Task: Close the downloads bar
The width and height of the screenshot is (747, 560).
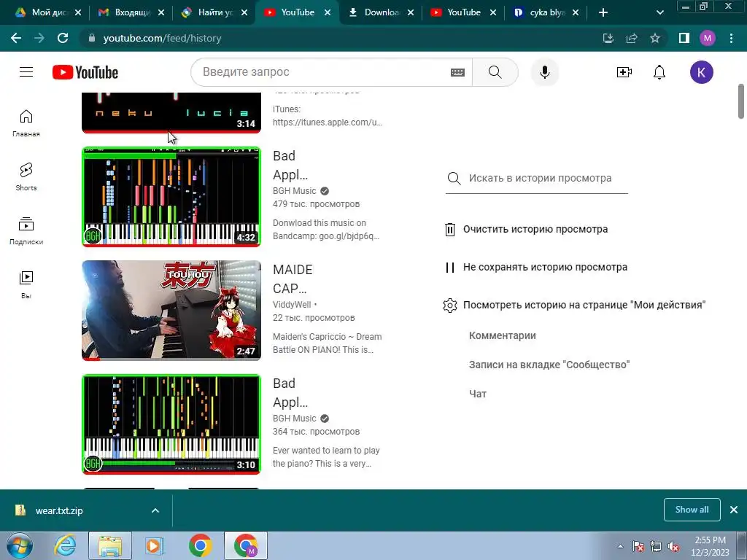Action: (x=734, y=510)
